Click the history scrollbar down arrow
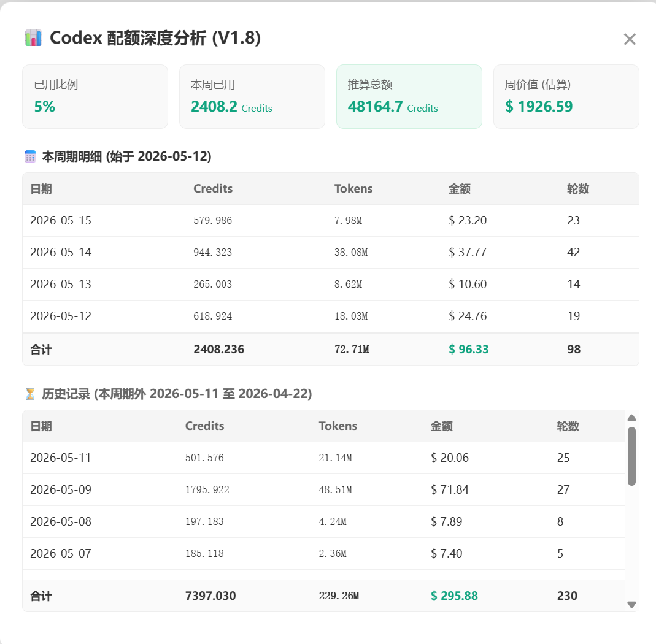Viewport: 656px width, 644px height. (631, 604)
